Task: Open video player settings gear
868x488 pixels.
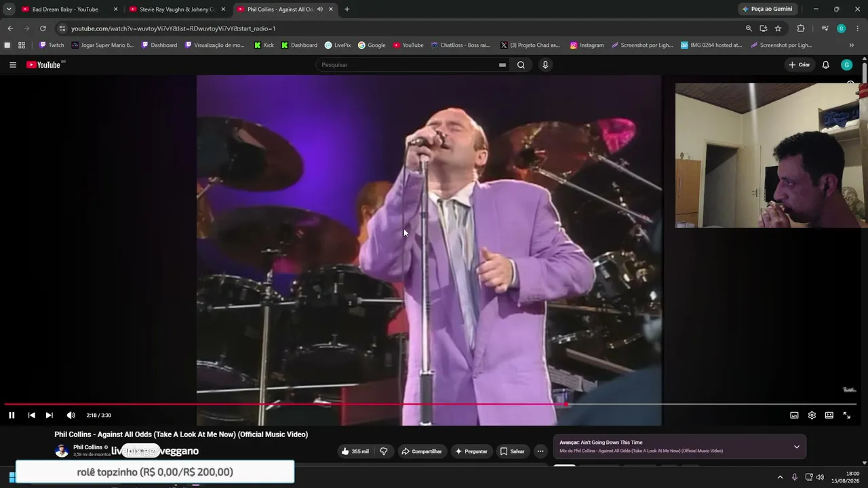Action: coord(812,415)
